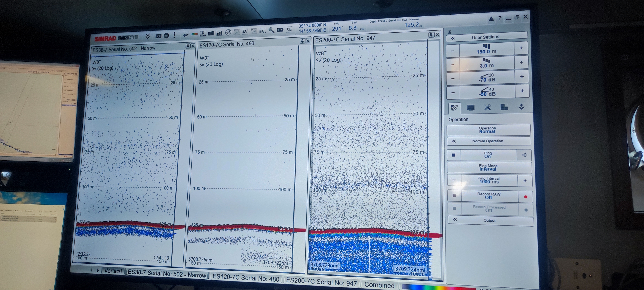Click the dotted trend graph icon
The height and width of the screenshot is (290, 644).
click(x=254, y=31)
